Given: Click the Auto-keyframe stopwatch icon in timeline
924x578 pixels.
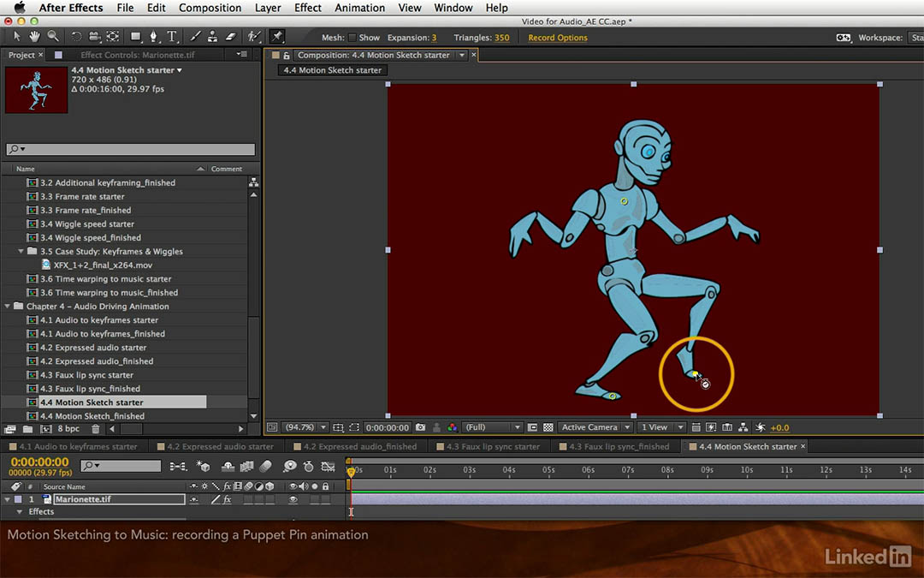Looking at the screenshot, I should click(x=308, y=466).
